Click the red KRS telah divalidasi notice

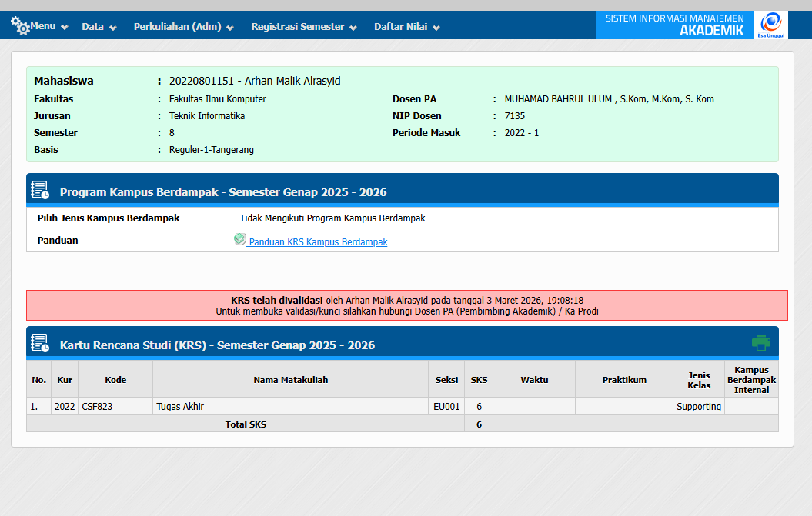pyautogui.click(x=406, y=305)
